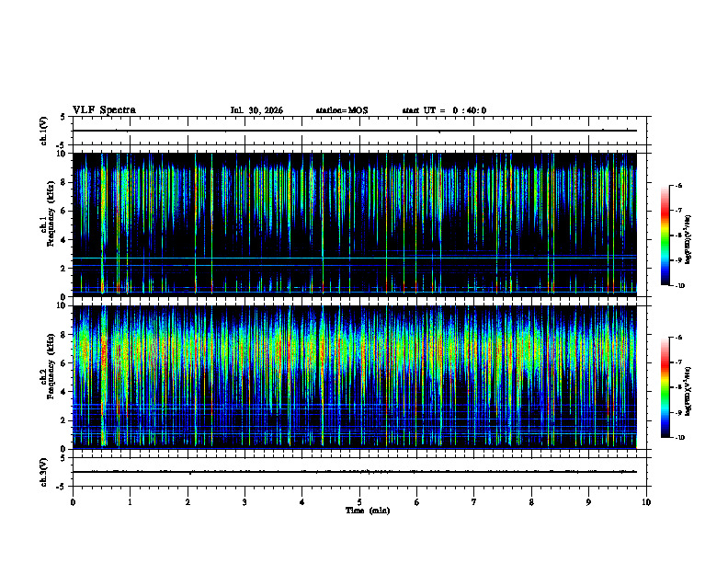The image size is (728, 563).
Task: Select the "Jul. 30, 2026" date label
Action: 256,110
